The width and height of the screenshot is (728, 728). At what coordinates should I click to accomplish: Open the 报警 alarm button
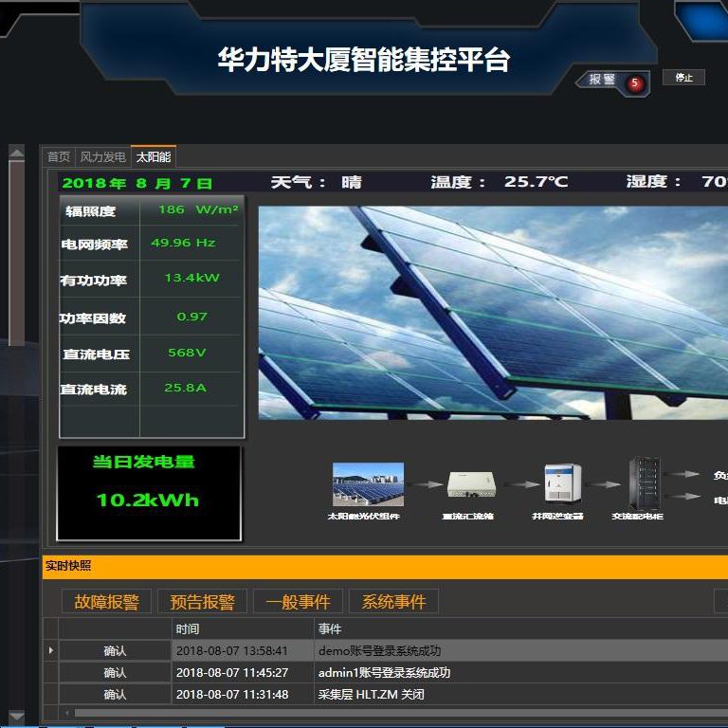(603, 80)
